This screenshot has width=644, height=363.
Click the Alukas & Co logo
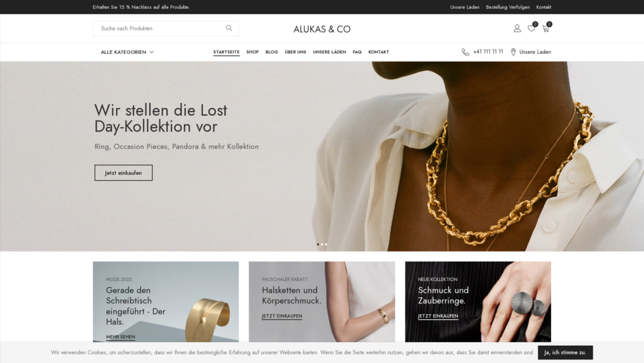tap(322, 29)
